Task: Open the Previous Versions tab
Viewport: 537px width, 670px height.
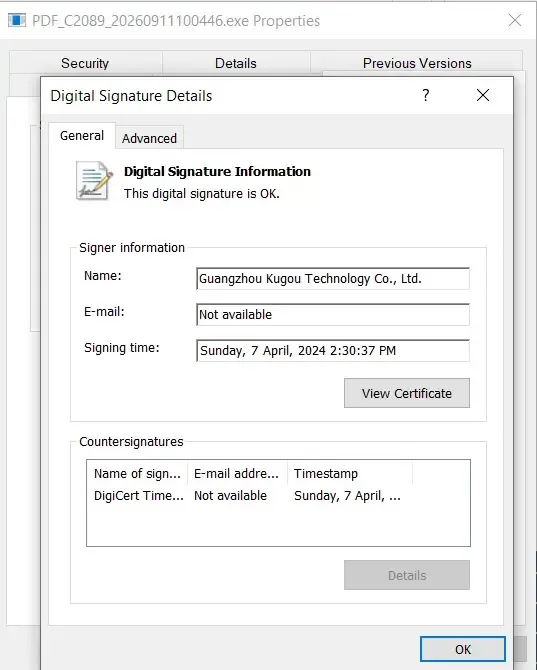Action: point(417,63)
